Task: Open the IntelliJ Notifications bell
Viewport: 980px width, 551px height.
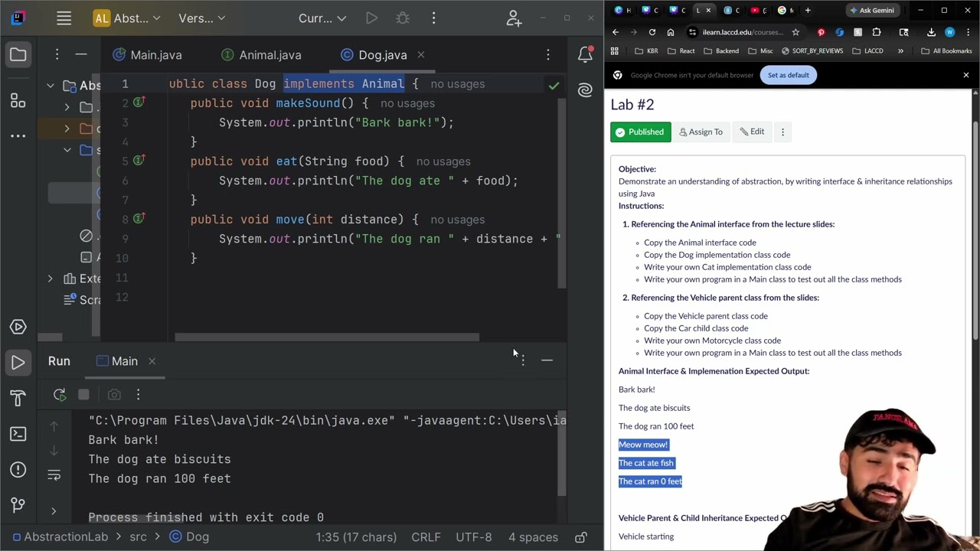Action: 585,54
